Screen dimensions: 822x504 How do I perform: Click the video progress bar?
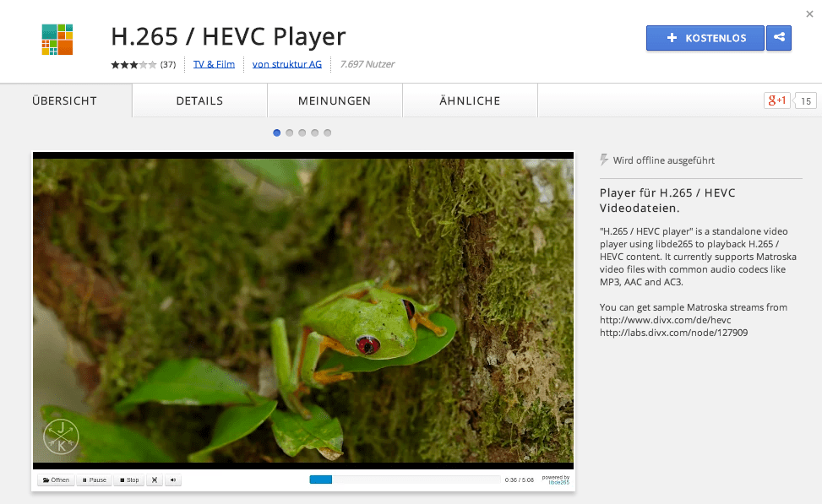405,480
